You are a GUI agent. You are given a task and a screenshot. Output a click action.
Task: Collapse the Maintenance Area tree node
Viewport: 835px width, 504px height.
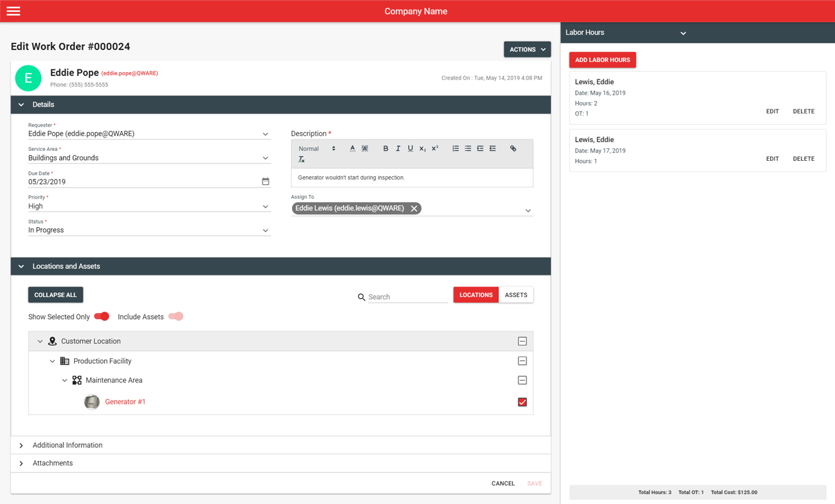click(65, 381)
